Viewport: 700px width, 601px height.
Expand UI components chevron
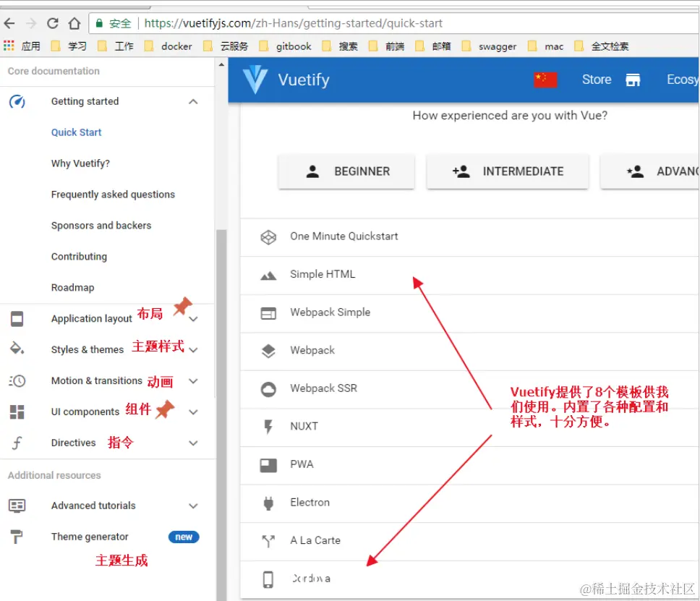[x=193, y=412]
